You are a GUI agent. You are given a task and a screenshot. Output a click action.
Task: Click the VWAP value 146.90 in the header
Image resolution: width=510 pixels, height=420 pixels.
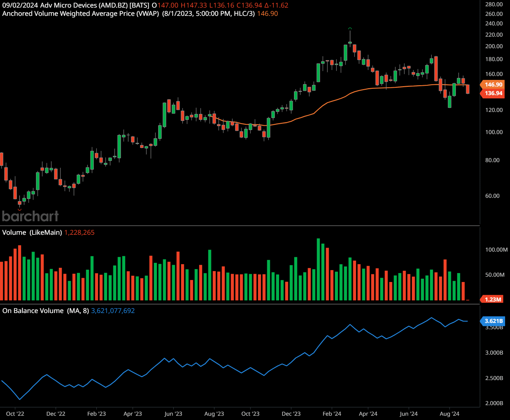tap(268, 14)
